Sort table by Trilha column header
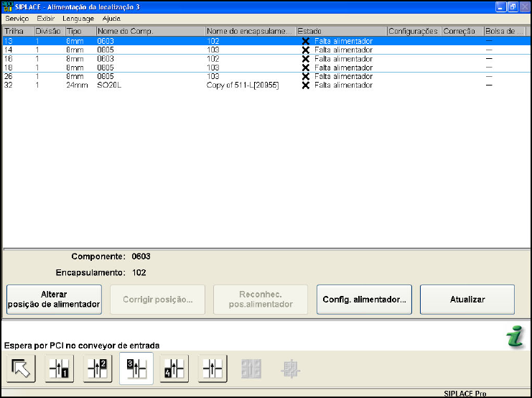The height and width of the screenshot is (398, 532). (x=17, y=32)
